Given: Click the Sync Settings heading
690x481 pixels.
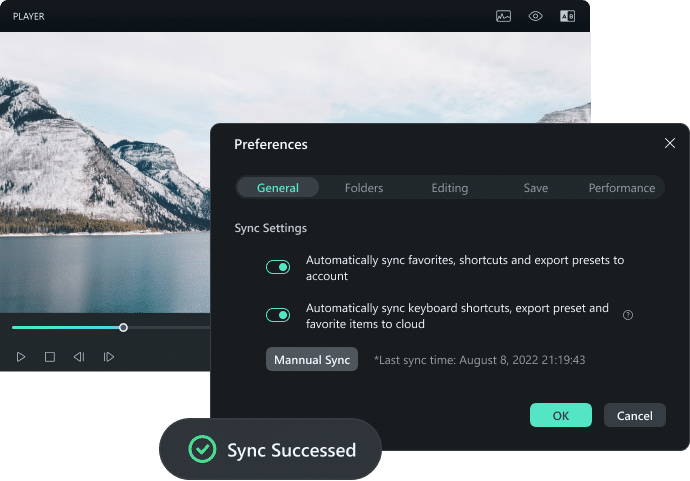Looking at the screenshot, I should (270, 228).
